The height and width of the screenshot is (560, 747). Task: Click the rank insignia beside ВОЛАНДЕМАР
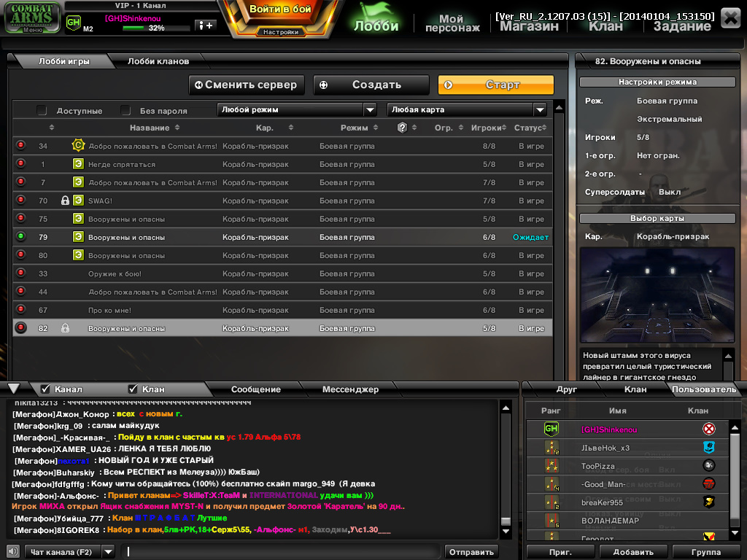[551, 520]
